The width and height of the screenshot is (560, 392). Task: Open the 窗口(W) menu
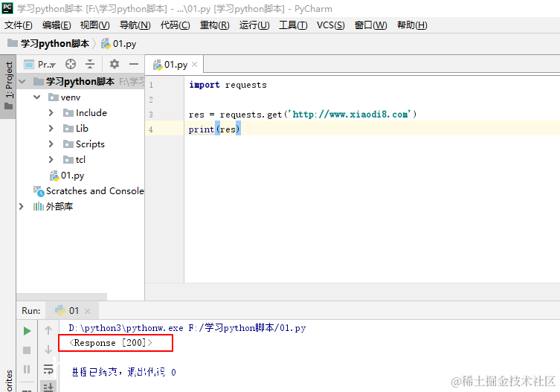370,25
